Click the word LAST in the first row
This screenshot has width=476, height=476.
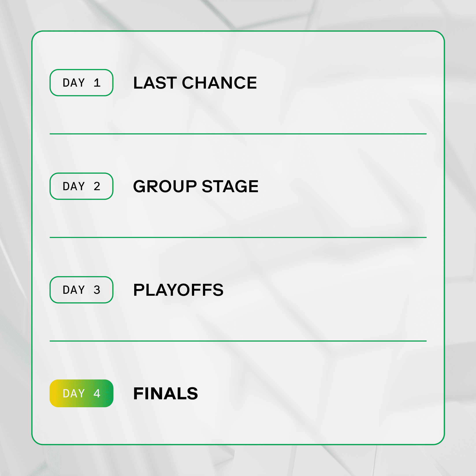(x=155, y=83)
